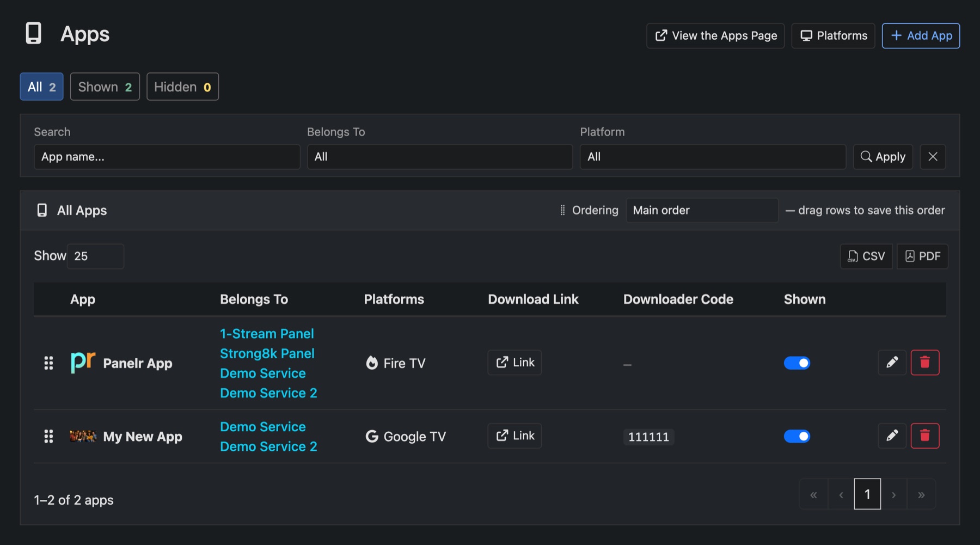Go to the first page with double chevron
The height and width of the screenshot is (545, 980).
click(813, 494)
